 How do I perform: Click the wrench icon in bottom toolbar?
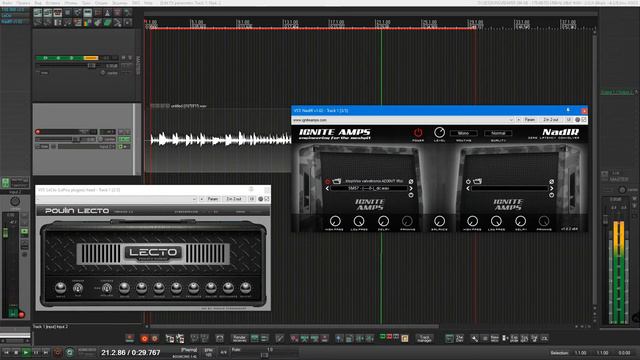[474, 338]
